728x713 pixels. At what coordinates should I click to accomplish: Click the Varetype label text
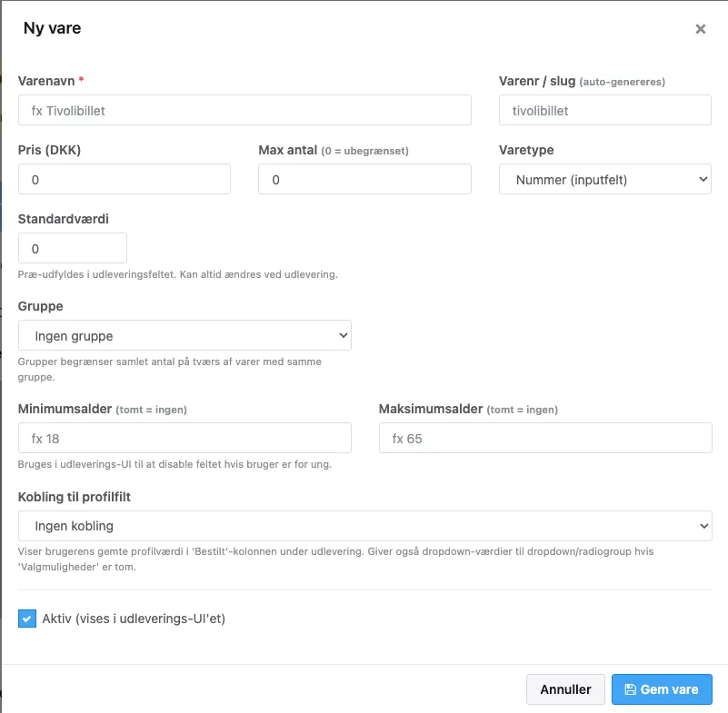pos(526,150)
